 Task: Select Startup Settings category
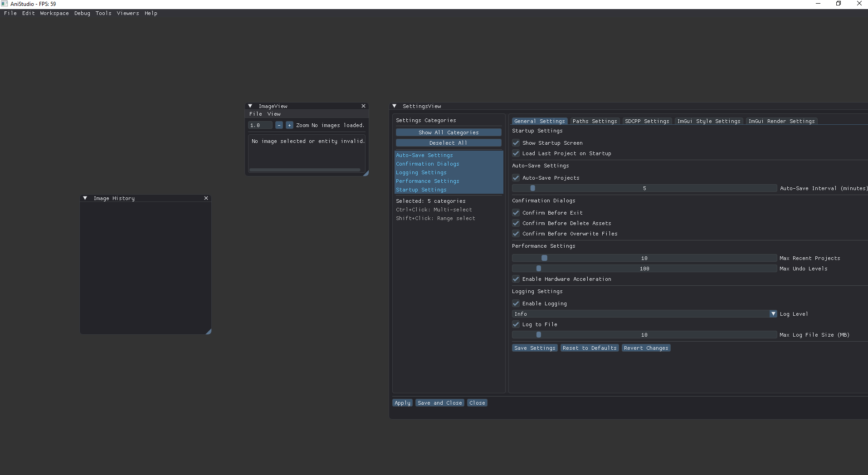click(449, 190)
